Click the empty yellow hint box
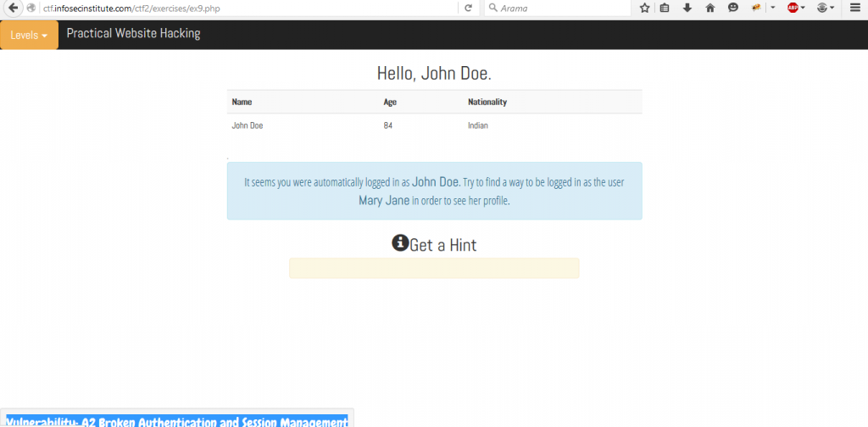 [x=434, y=268]
